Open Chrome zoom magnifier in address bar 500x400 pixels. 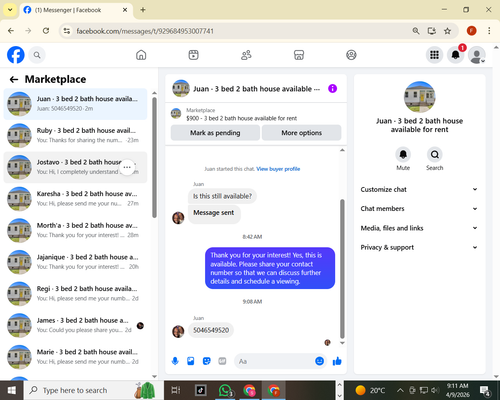coord(416,31)
